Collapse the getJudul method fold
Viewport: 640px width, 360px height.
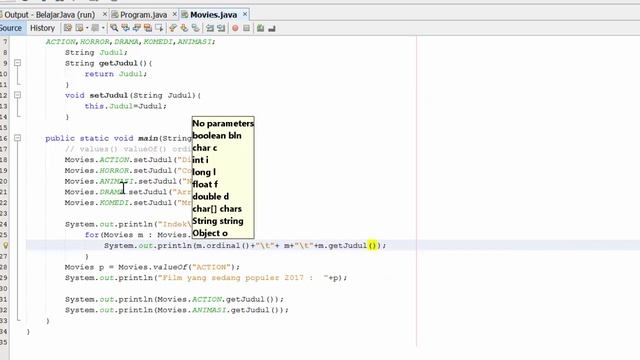(x=17, y=63)
